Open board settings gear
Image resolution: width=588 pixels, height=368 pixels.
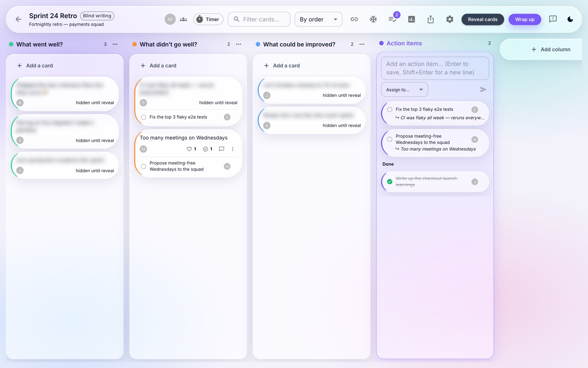(x=450, y=20)
